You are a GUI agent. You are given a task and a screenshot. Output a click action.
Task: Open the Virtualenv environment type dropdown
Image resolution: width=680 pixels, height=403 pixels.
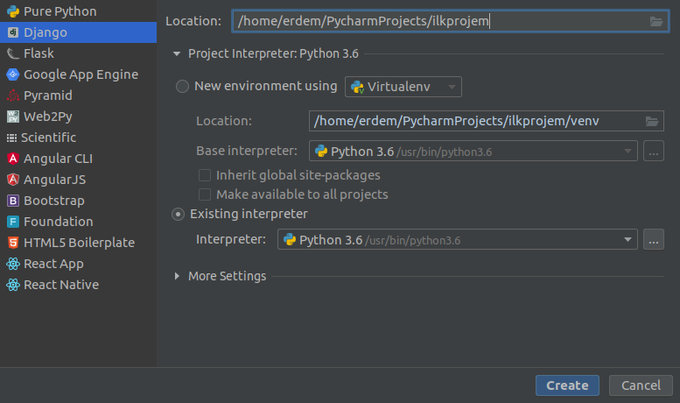[x=403, y=87]
